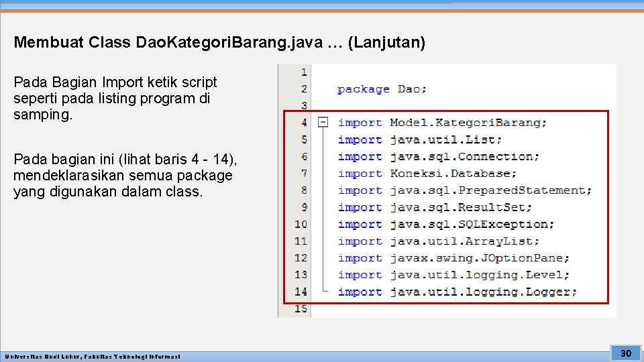644x362 pixels.
Task: Click slide page number 30
Action: (x=625, y=353)
